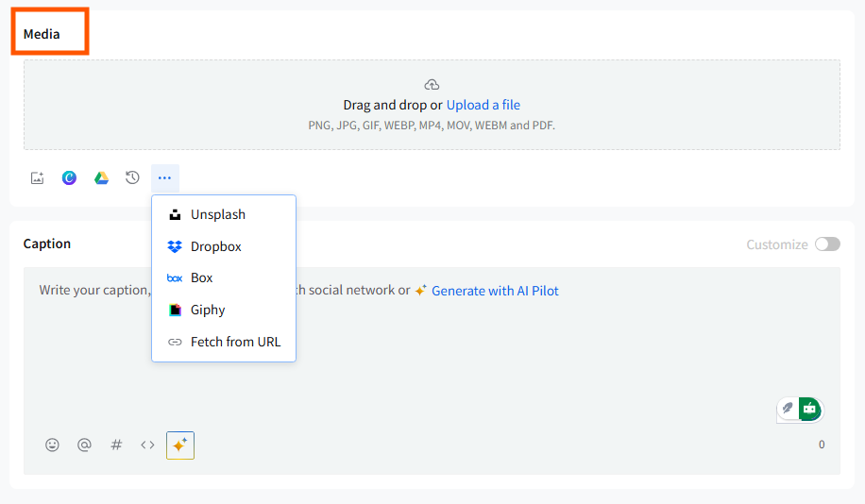Open Generate with AI Pilot
Image resolution: width=865 pixels, height=504 pixels.
coord(494,291)
